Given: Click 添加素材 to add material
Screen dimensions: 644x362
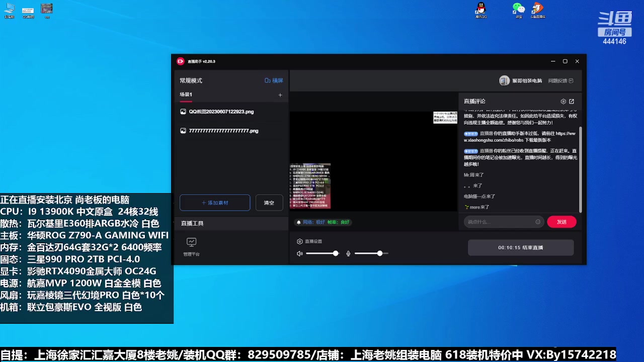Looking at the screenshot, I should pyautogui.click(x=215, y=203).
